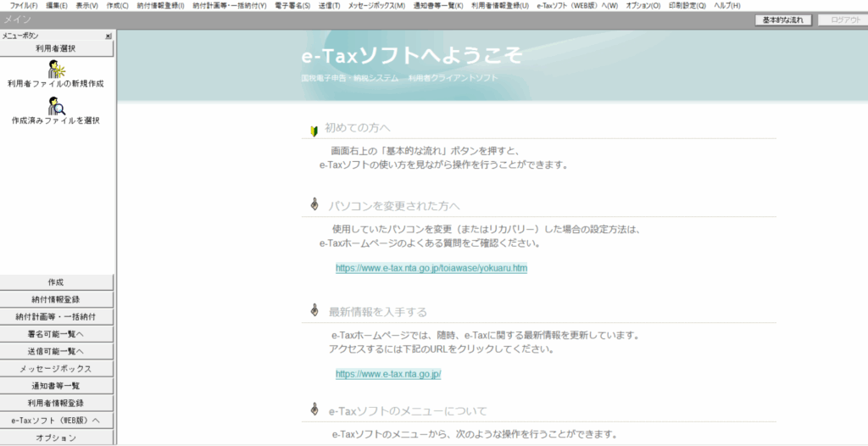Click the 作成 sidebar button
The height and width of the screenshot is (446, 868).
[56, 282]
